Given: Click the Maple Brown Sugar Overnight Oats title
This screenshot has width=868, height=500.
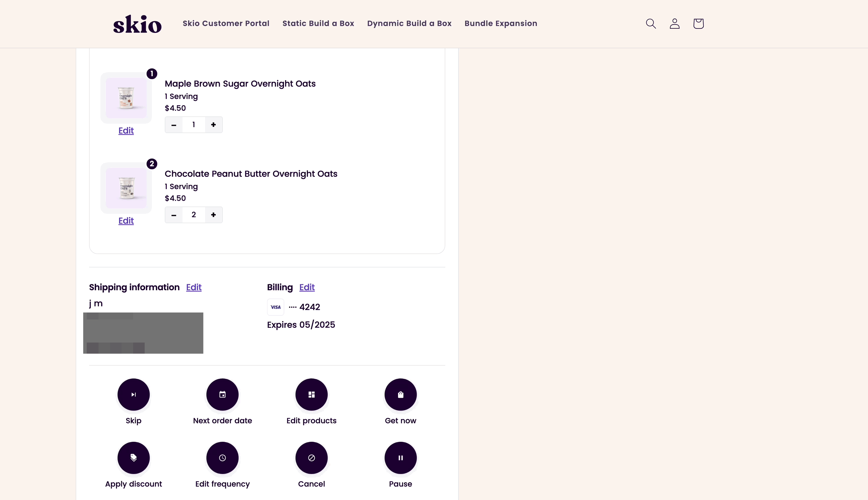Looking at the screenshot, I should point(240,84).
